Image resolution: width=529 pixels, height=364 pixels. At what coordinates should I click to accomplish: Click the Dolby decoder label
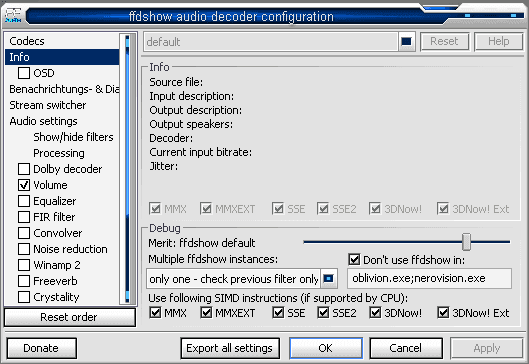click(67, 169)
